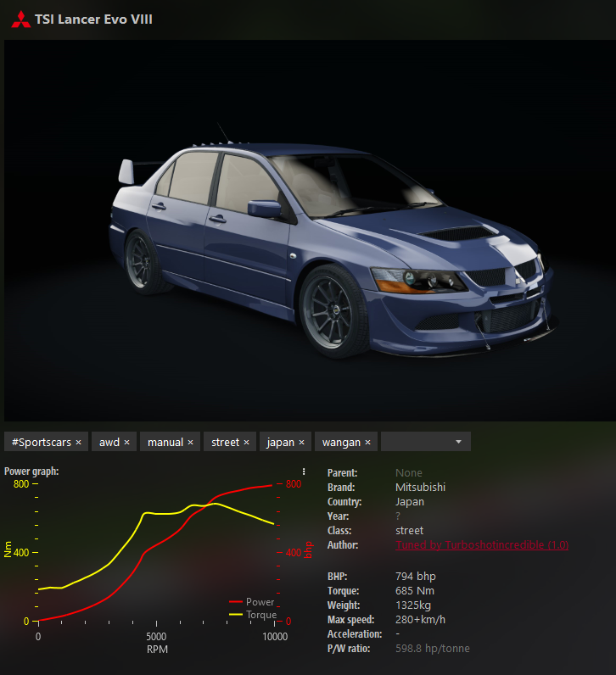Click the RPM axis label
616x675 pixels.
tap(157, 650)
